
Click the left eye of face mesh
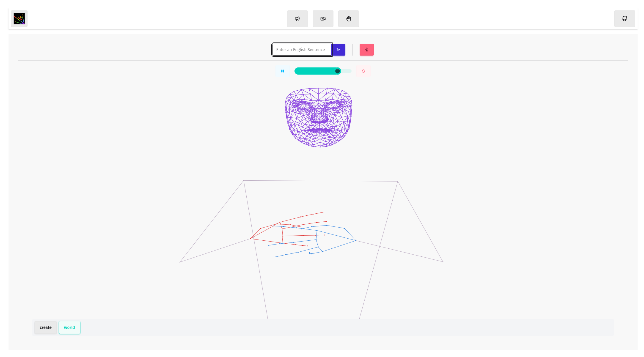click(304, 106)
